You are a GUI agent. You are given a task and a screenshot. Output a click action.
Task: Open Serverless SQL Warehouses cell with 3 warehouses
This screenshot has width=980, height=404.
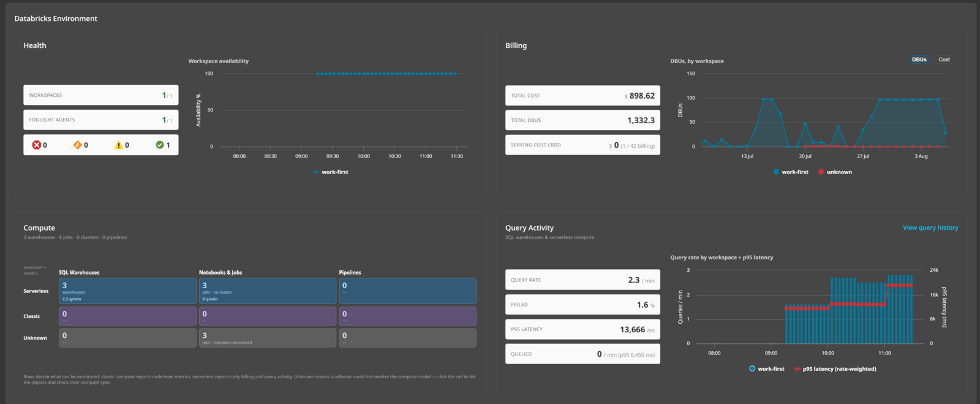[127, 291]
